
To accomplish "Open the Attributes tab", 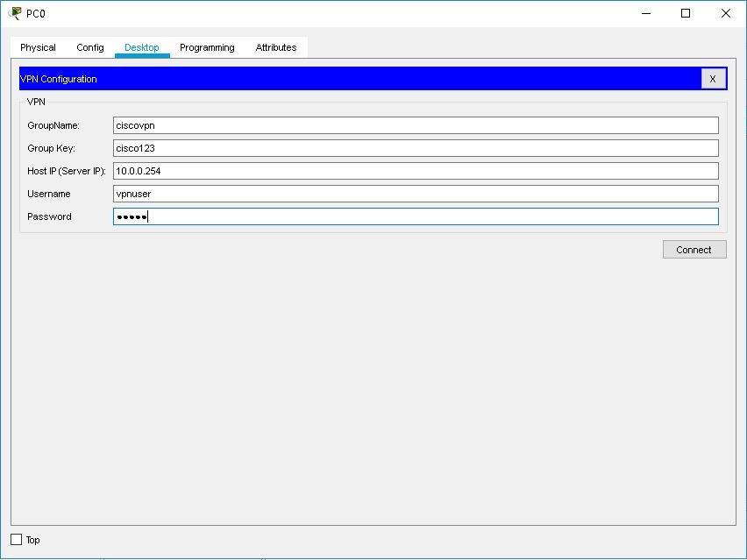I will coord(276,47).
